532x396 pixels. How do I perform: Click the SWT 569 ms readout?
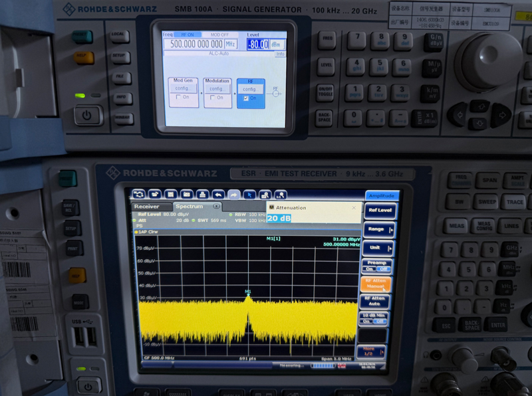tap(212, 221)
